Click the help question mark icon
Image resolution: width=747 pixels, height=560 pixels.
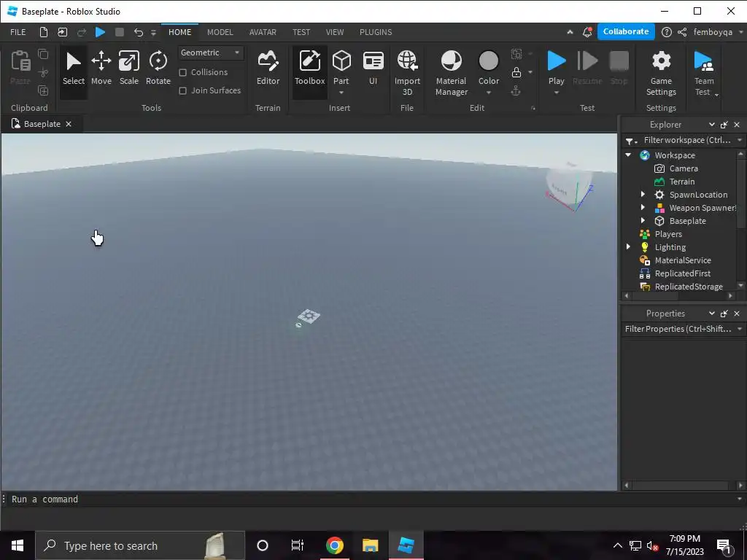pos(667,32)
